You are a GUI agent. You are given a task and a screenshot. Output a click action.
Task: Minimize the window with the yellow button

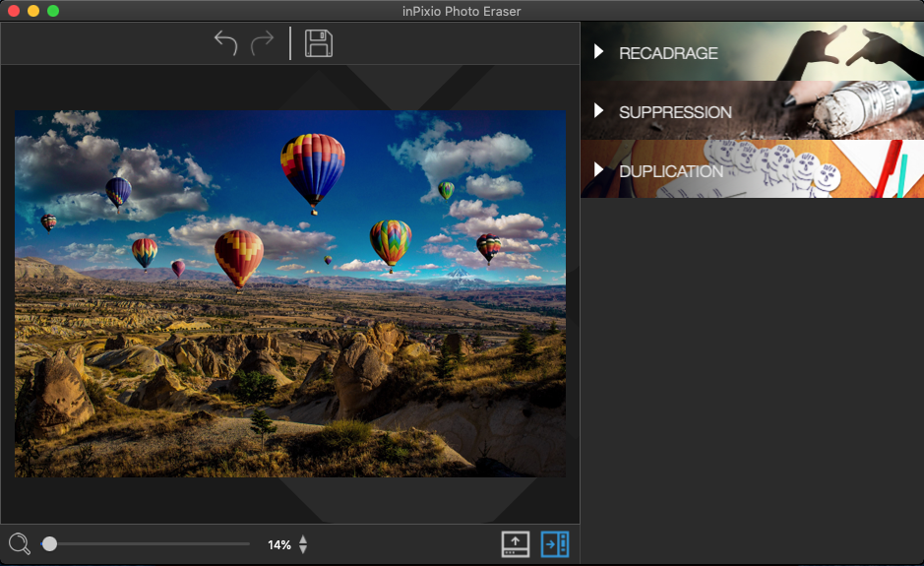33,11
